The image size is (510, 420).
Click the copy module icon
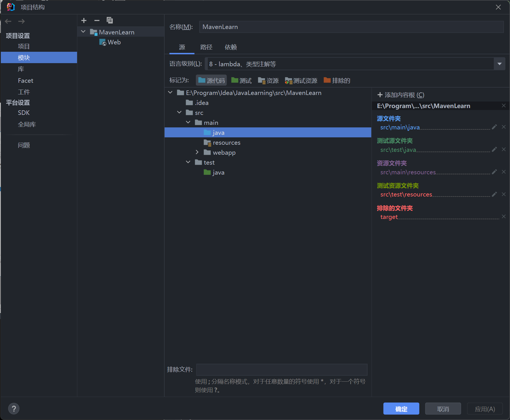tap(110, 20)
